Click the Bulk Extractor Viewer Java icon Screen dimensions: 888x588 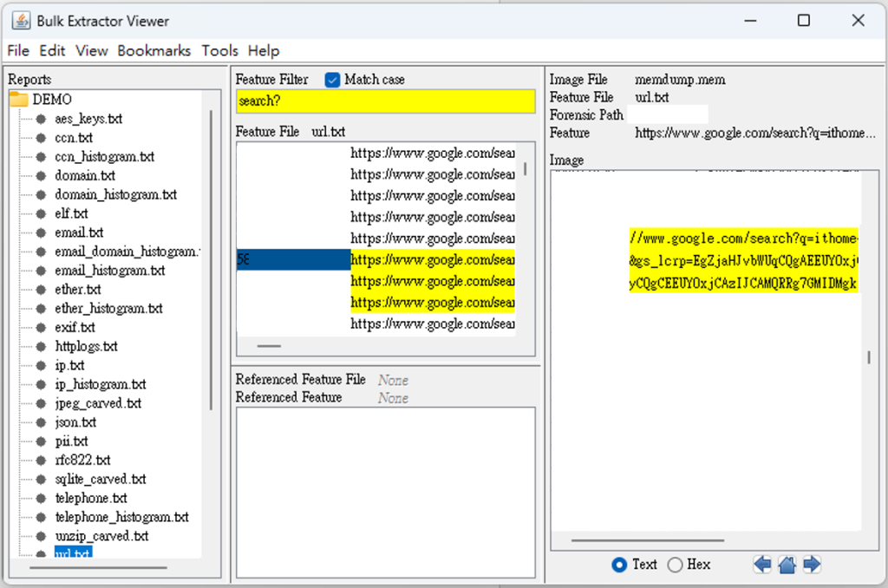pos(21,21)
